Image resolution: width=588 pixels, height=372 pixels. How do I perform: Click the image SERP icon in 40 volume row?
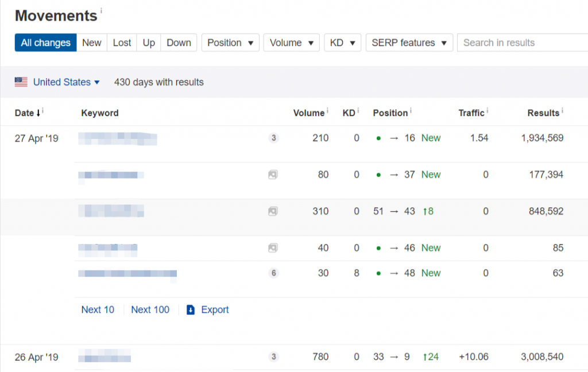coord(273,248)
